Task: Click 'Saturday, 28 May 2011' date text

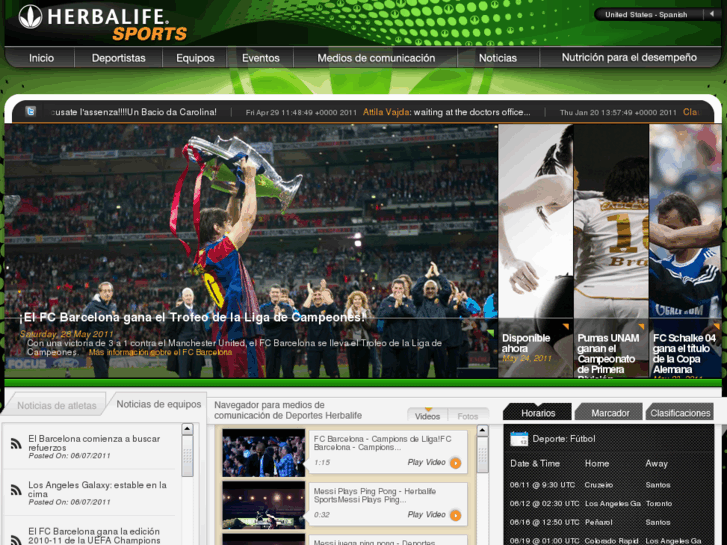Action: pos(66,334)
